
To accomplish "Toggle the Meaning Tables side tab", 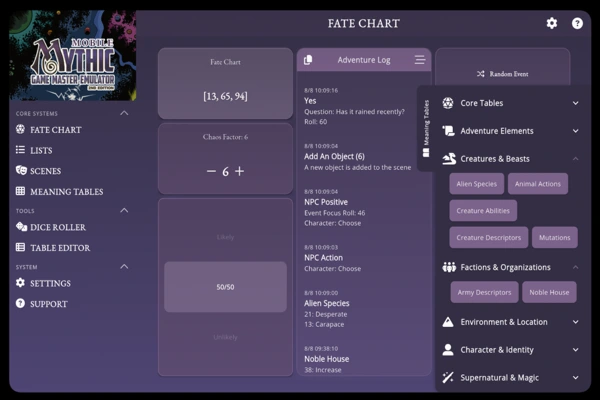I will [426, 128].
